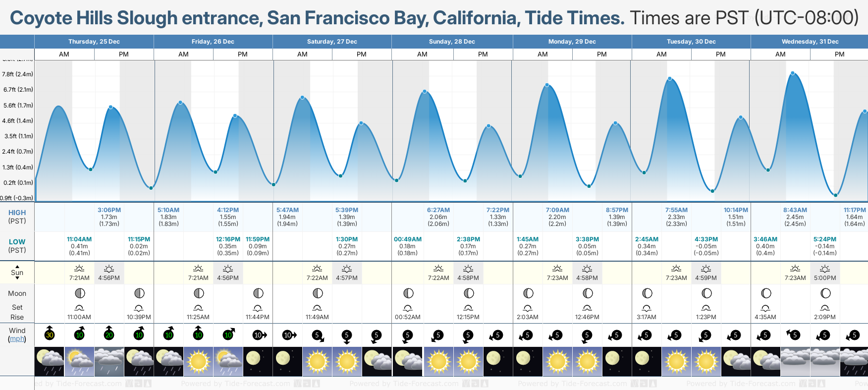The height and width of the screenshot is (390, 868).
Task: Click the moonrise icon above 2:09PM
Action: coord(825,308)
